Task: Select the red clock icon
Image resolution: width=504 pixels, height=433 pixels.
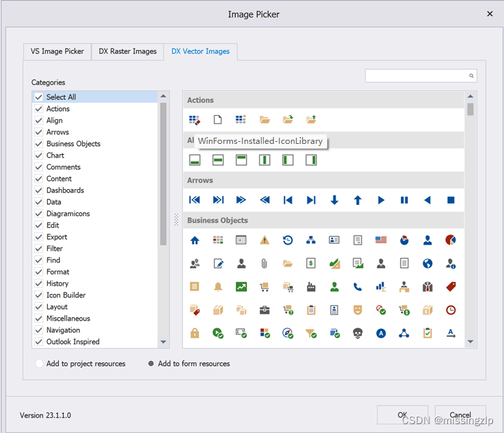Action: pos(451,310)
